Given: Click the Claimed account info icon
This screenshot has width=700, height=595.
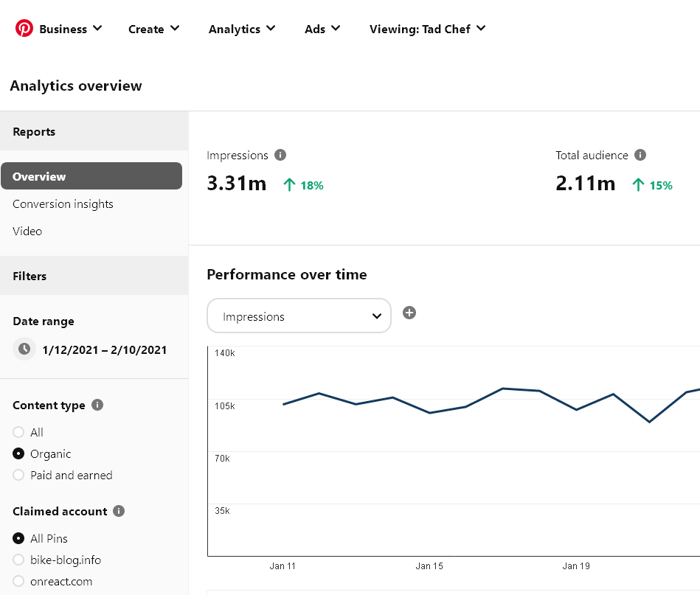Looking at the screenshot, I should point(119,511).
